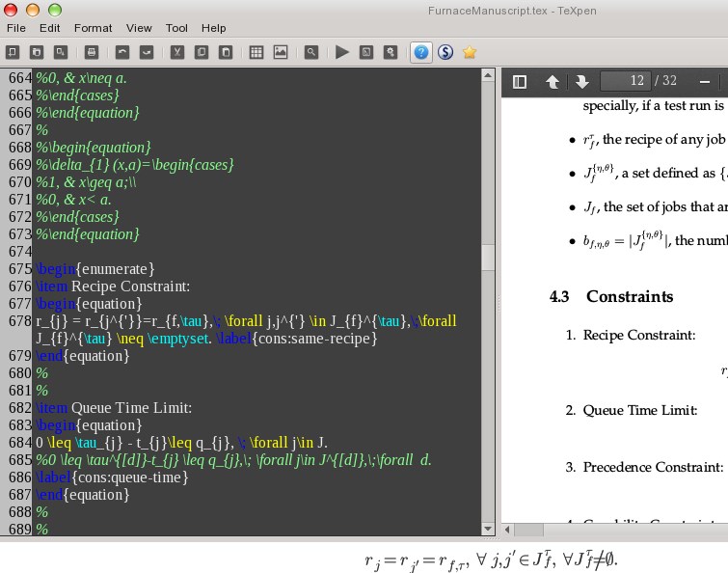Open the Tool menu

(176, 28)
